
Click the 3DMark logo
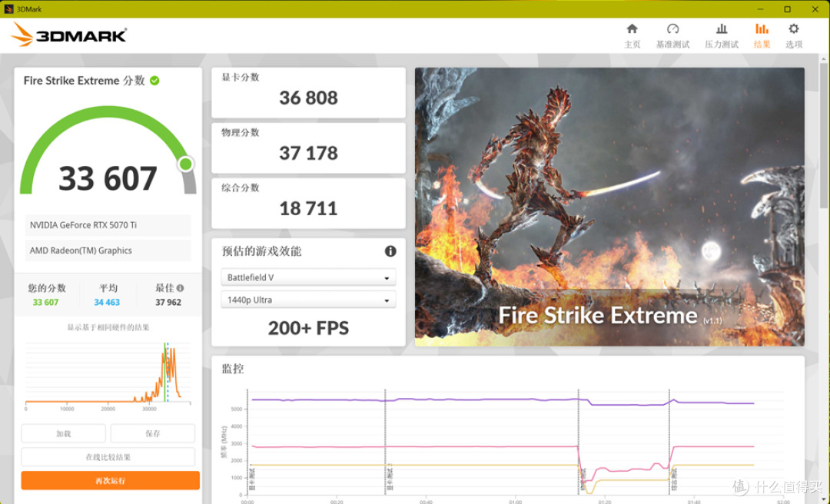coord(69,35)
